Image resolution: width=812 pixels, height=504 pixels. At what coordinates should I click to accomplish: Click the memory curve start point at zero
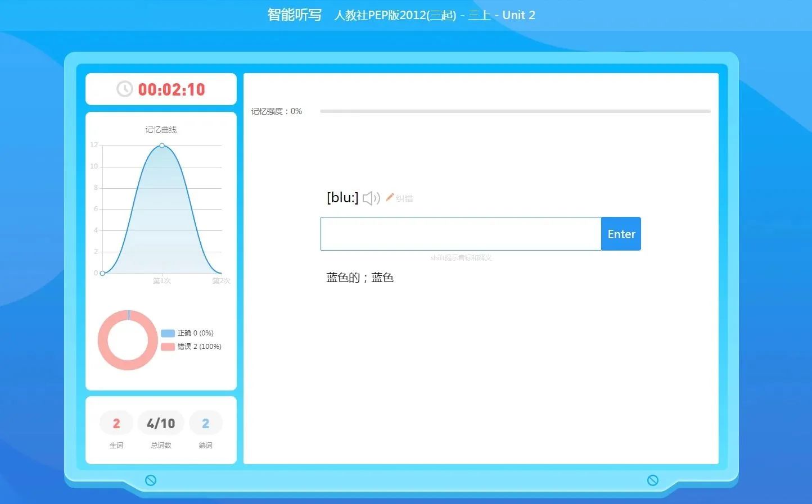[x=102, y=273]
